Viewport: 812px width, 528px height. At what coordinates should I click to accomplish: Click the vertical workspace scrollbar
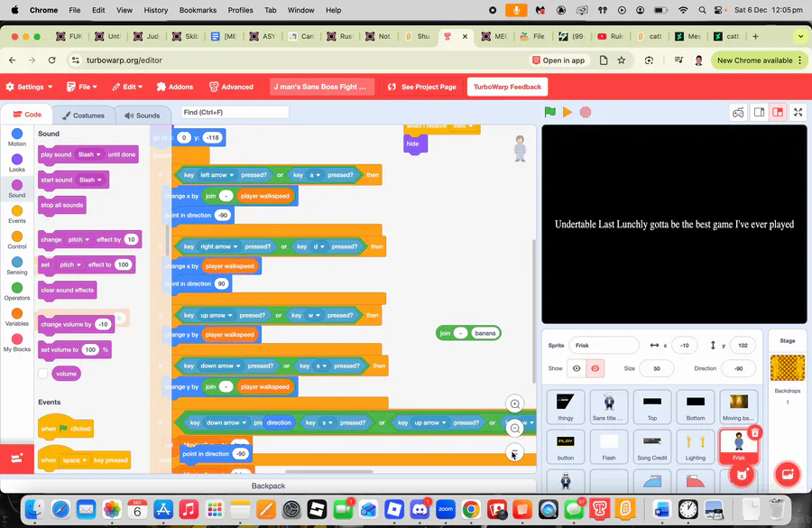click(534, 311)
